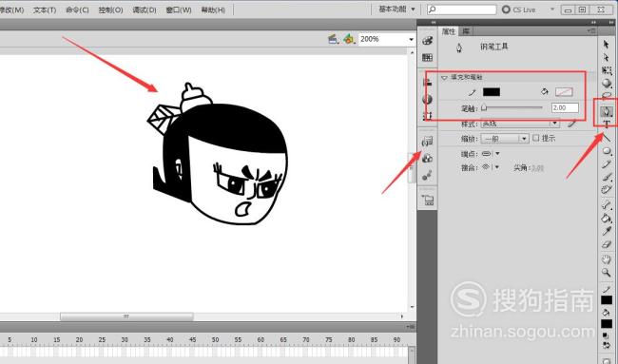
Task: Select the Subselection (white arrow) tool
Action: 607,58
